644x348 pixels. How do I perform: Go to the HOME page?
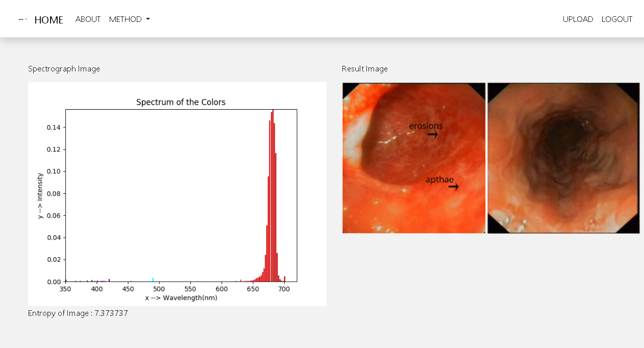click(48, 20)
